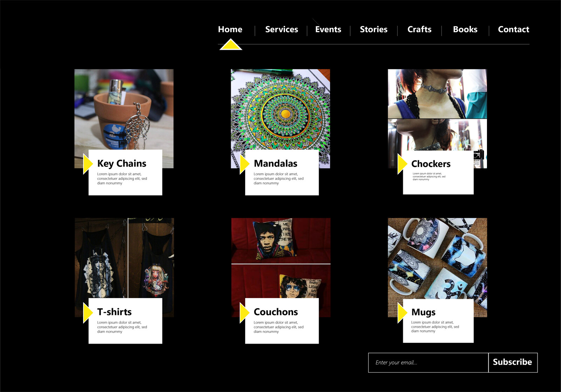The image size is (561, 392).
Task: Open the Stories navigation link
Action: pyautogui.click(x=374, y=29)
